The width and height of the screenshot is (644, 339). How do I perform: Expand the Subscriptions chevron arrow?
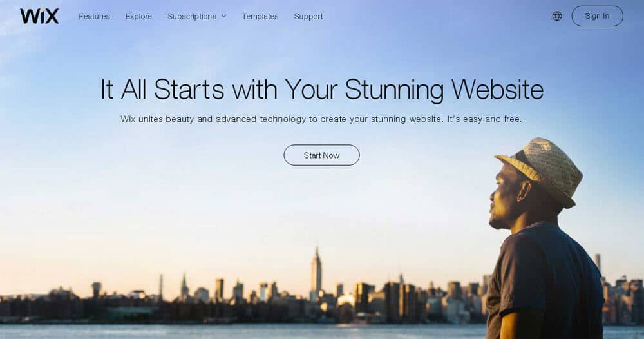pos(224,16)
